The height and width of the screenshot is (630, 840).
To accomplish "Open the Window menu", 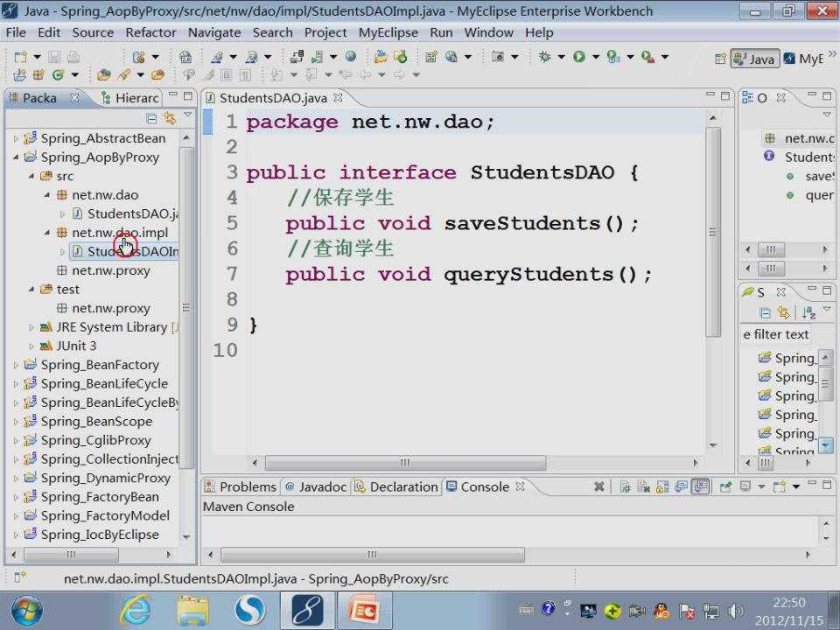I will pos(488,32).
